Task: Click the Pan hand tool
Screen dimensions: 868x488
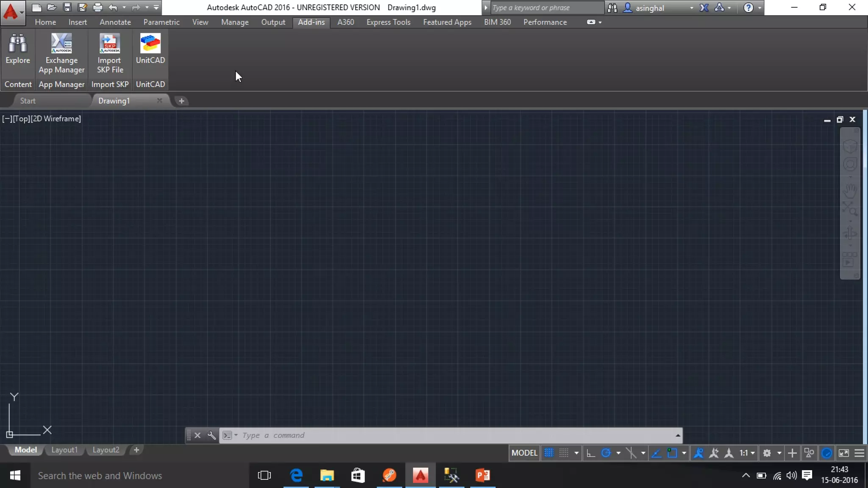Action: point(850,190)
